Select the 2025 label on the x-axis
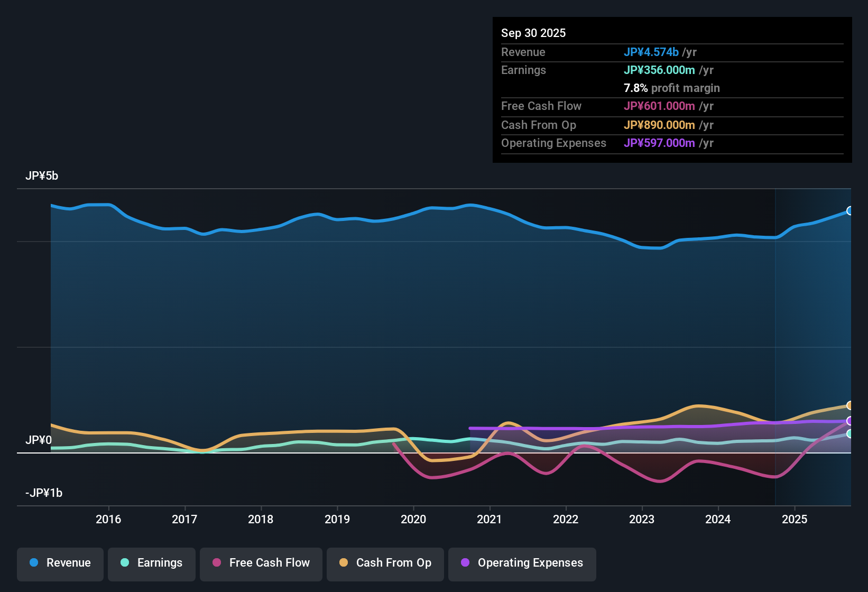Viewport: 868px width, 592px height. pyautogui.click(x=795, y=520)
